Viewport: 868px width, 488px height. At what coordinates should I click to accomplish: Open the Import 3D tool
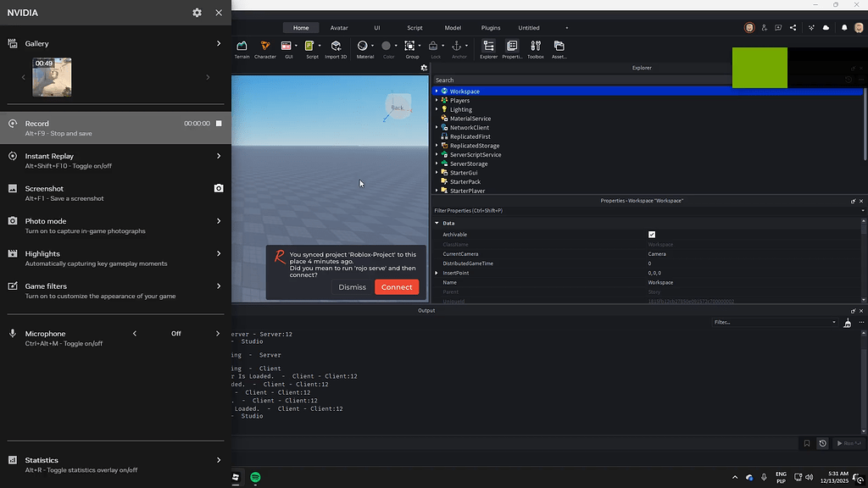(335, 48)
